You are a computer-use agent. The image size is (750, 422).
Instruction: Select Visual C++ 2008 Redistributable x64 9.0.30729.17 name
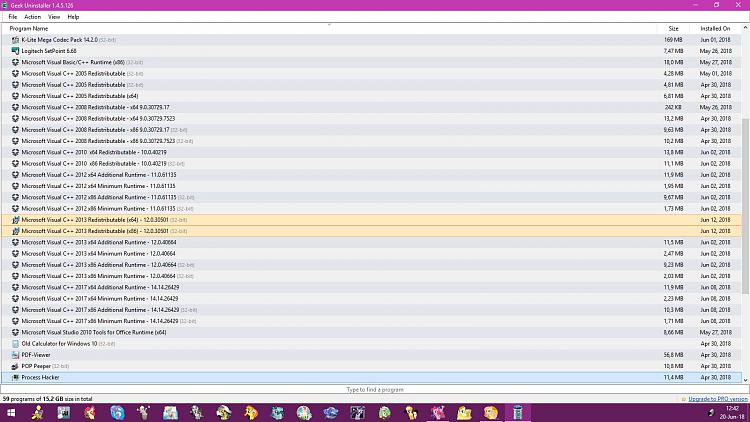coord(95,107)
